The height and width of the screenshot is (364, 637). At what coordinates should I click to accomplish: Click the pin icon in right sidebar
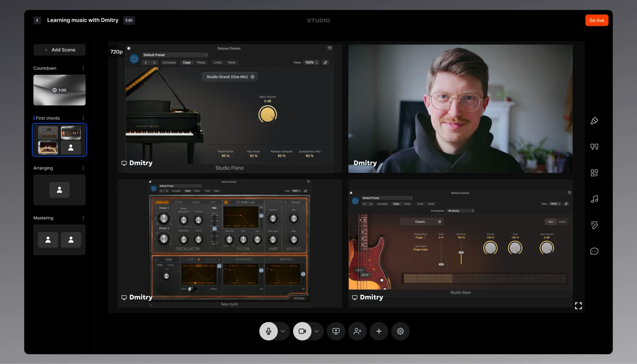coord(594,121)
